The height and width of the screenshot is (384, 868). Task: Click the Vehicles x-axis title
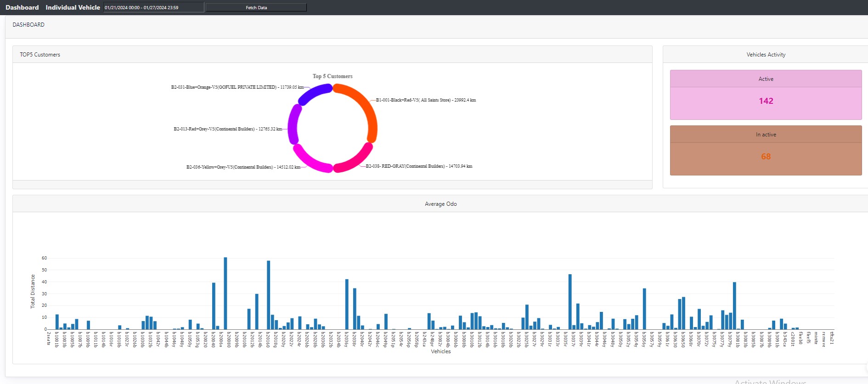click(x=440, y=351)
